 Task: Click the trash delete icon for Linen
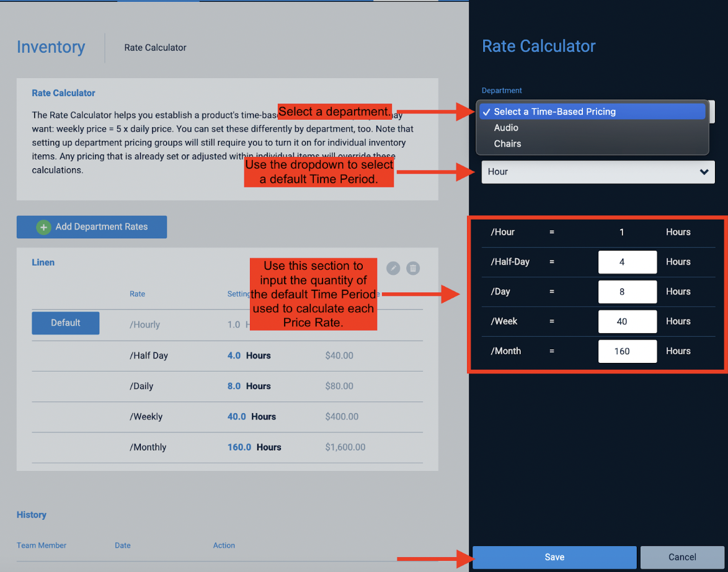(x=413, y=268)
